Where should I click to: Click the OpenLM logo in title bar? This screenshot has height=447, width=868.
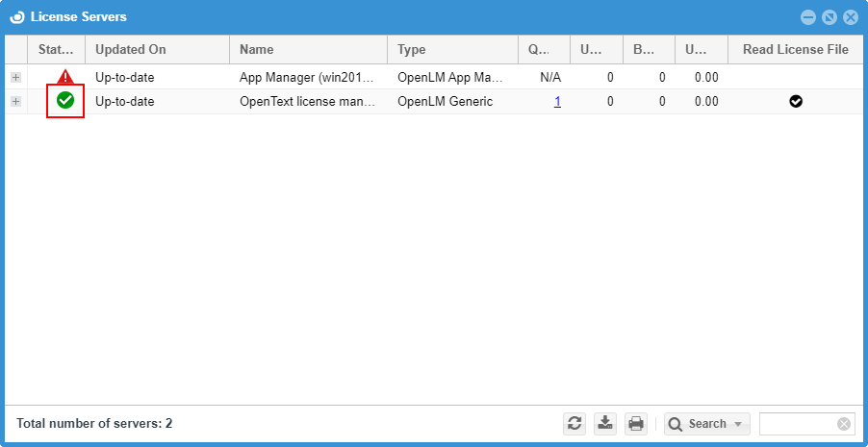(x=16, y=17)
